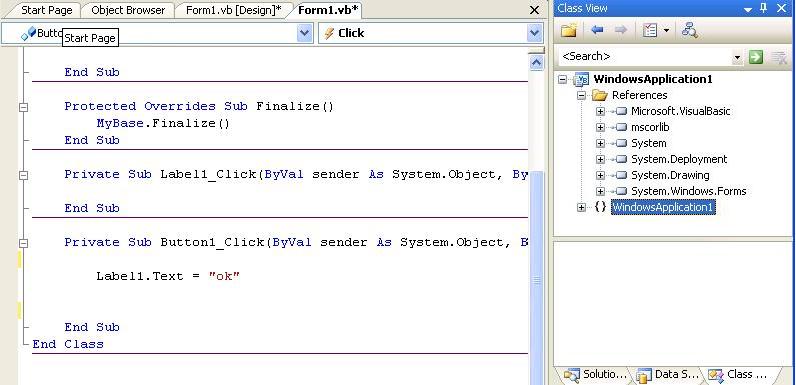
Task: Click the Microsoft.VisualBasic reference icon
Action: point(619,111)
